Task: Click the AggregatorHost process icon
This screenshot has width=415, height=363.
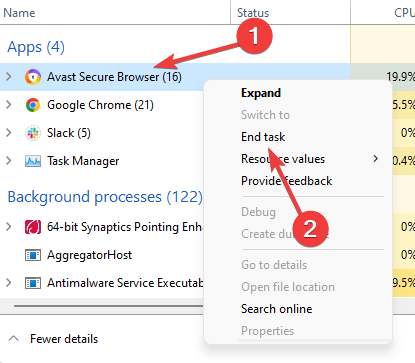Action: (33, 255)
